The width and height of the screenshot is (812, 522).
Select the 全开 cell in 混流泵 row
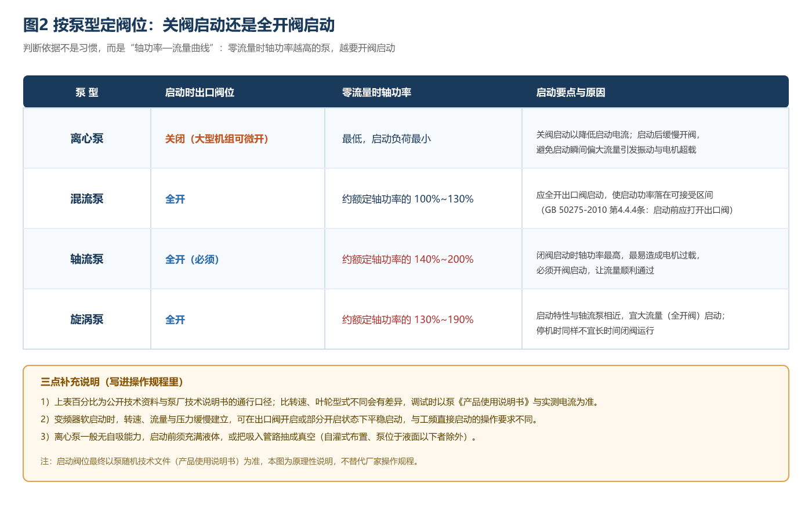[x=175, y=199]
